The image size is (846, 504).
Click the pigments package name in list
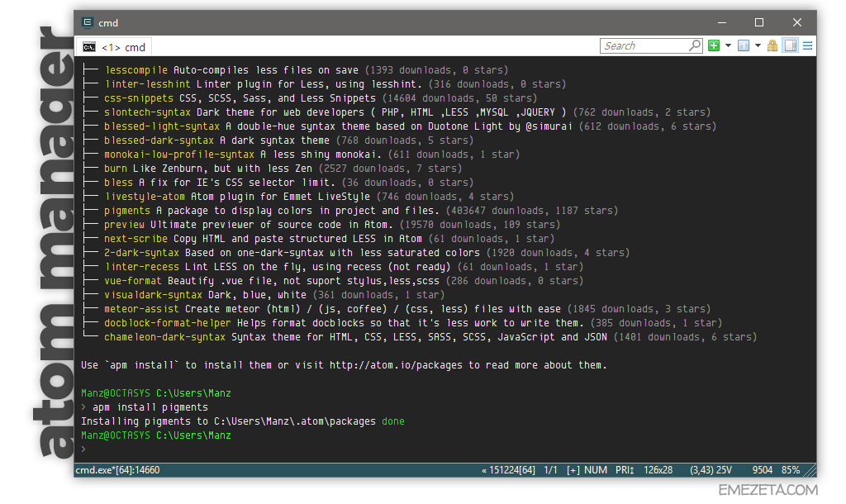pos(127,211)
